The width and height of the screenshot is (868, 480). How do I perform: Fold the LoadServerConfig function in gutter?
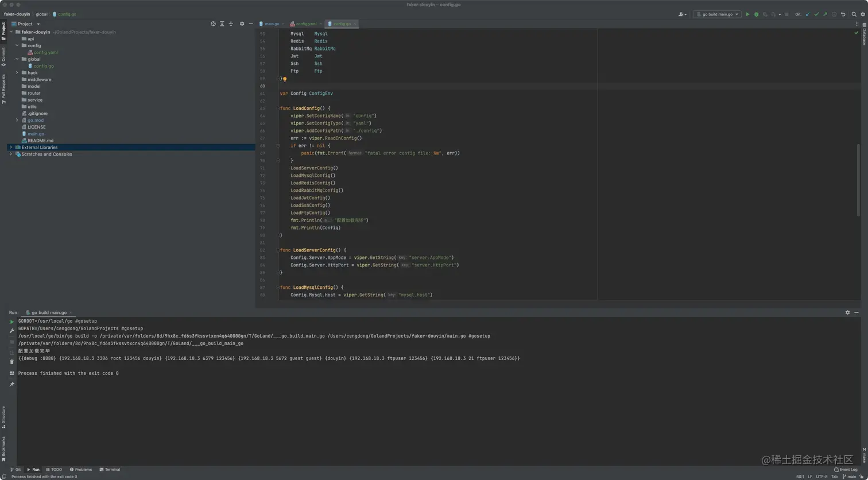point(278,250)
